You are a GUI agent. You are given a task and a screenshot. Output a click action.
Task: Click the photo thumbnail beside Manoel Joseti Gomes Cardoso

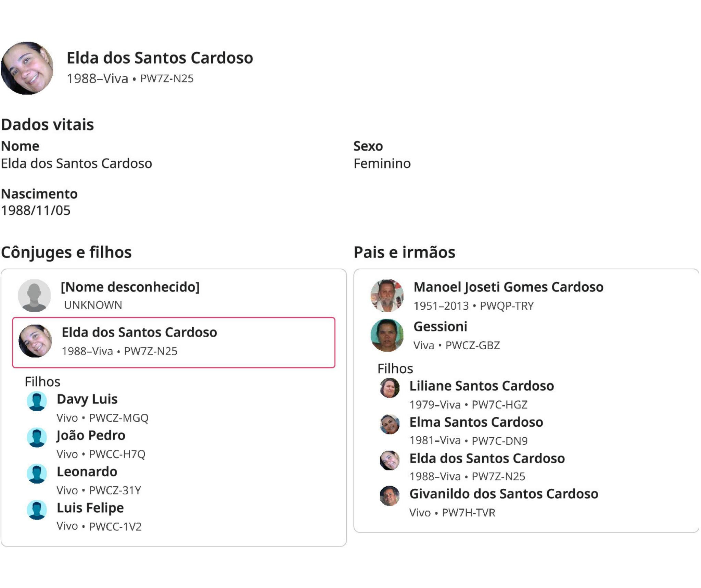[387, 295]
